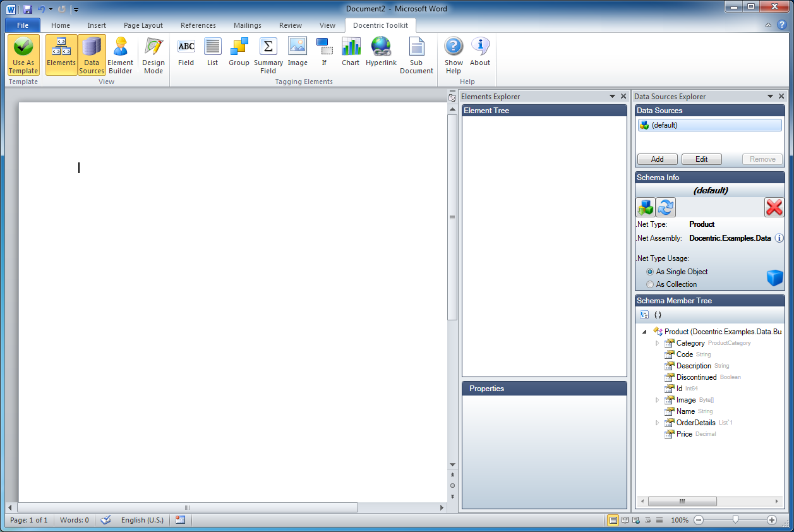Insert an Image tagging element
This screenshot has height=532, width=794.
pyautogui.click(x=298, y=52)
